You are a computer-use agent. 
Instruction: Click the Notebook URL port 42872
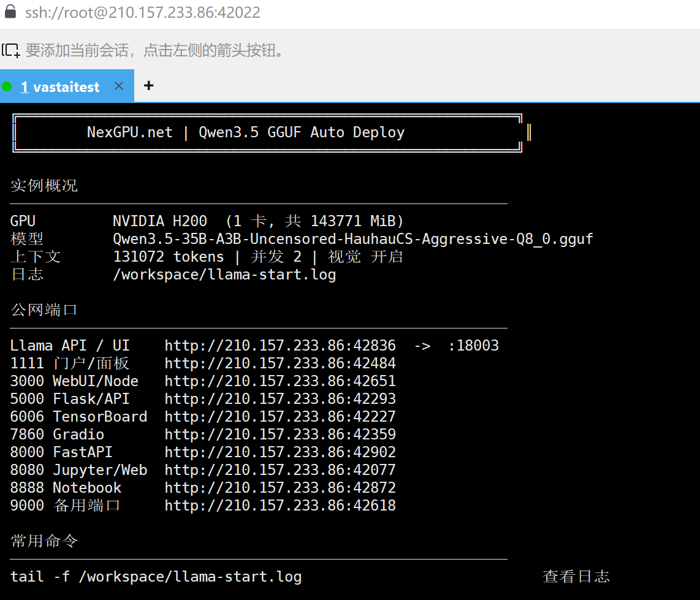(280, 487)
